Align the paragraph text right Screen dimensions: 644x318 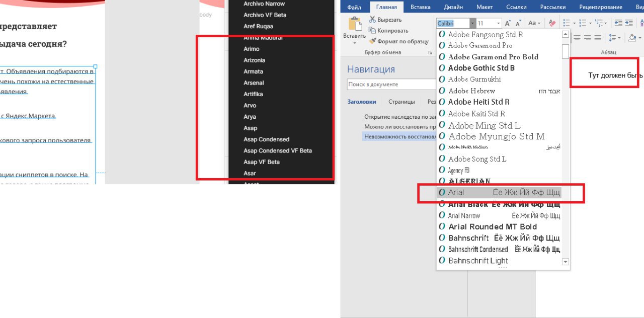(x=587, y=38)
